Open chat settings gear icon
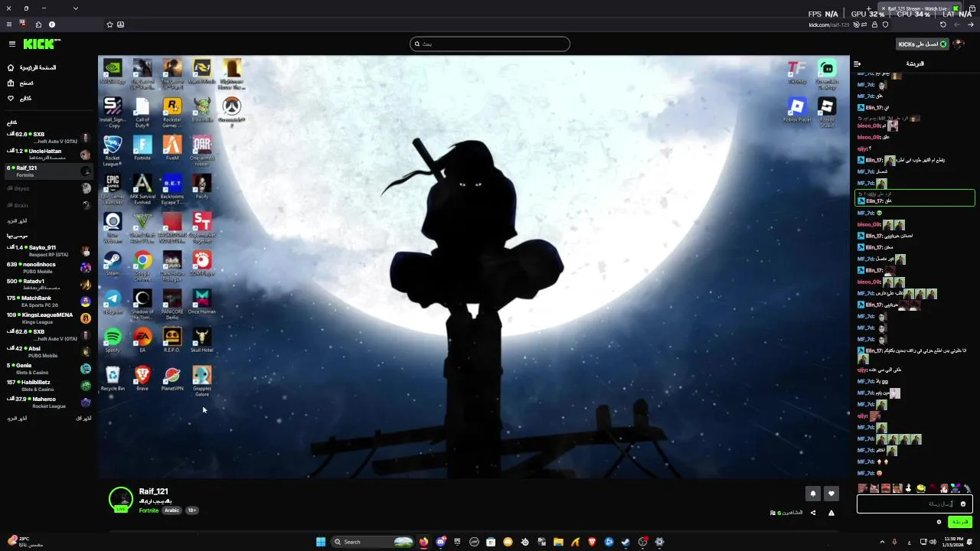 (939, 522)
